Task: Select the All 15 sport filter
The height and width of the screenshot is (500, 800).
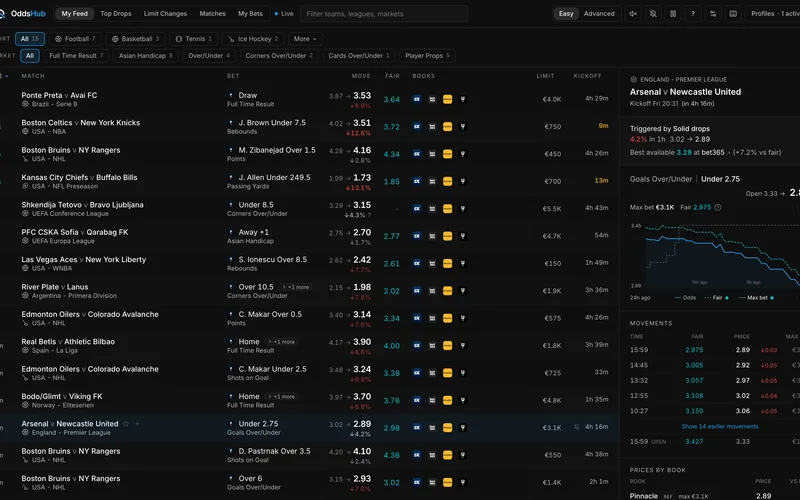Action: 30,39
